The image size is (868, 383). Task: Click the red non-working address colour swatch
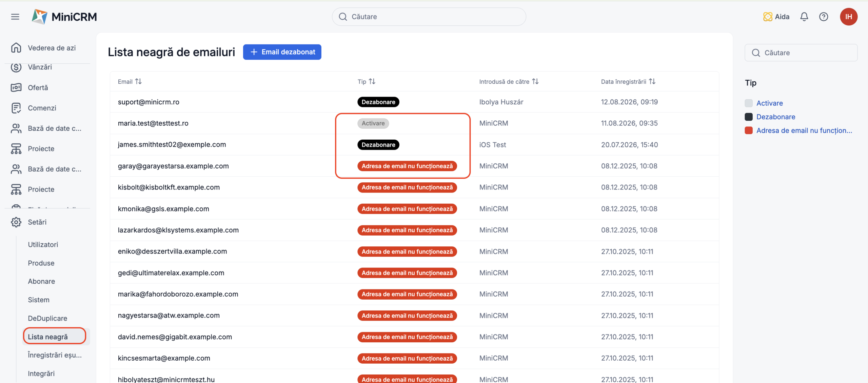pos(749,130)
